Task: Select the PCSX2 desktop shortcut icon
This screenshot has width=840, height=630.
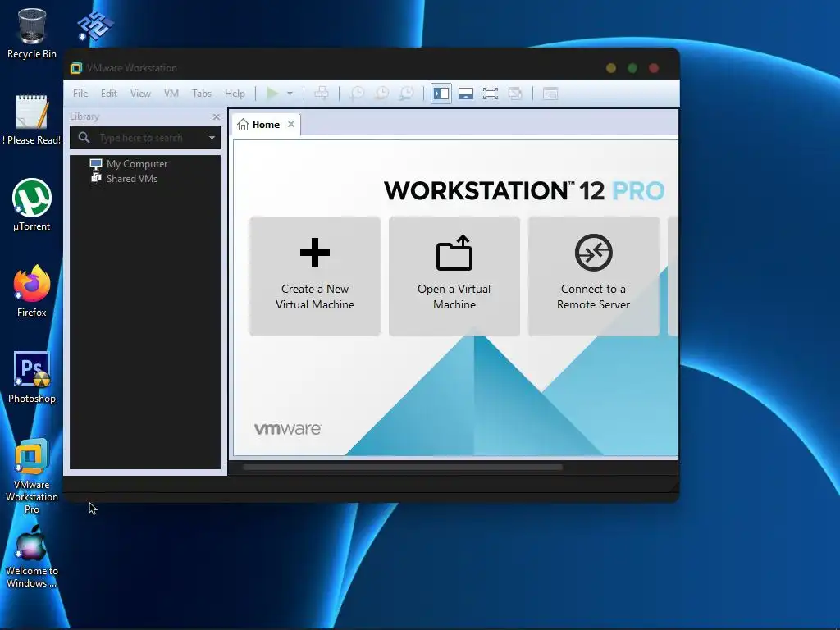Action: point(95,25)
